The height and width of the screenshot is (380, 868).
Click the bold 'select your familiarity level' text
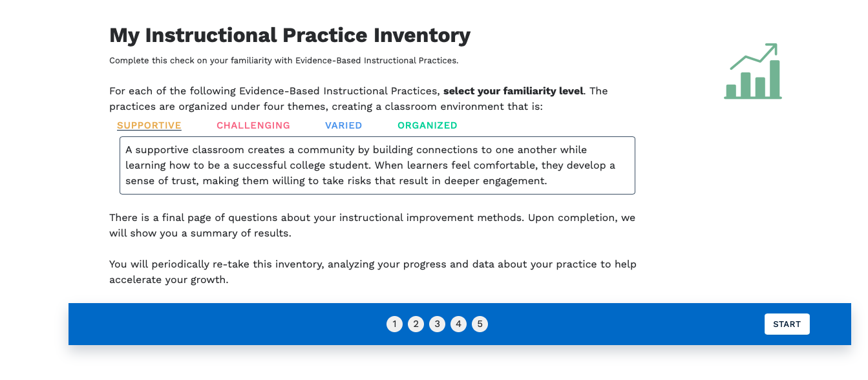[x=513, y=91]
